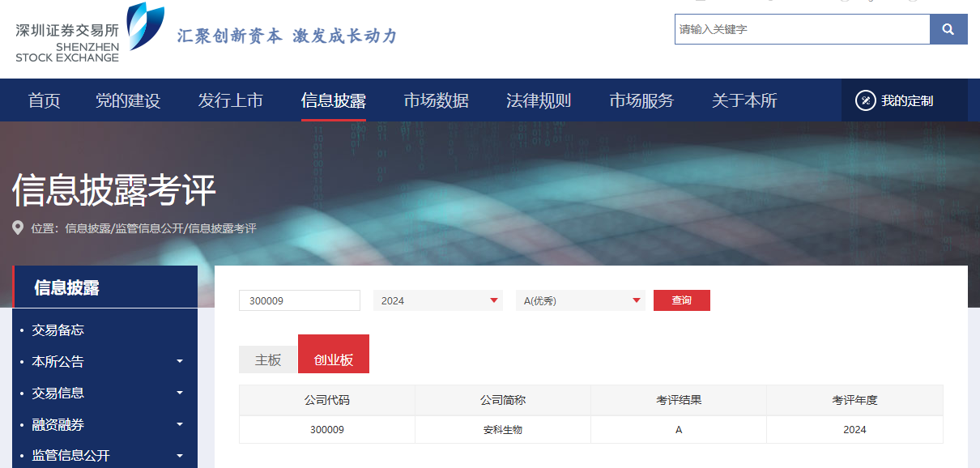
Task: Click the magnifier search button
Action: coord(948,29)
